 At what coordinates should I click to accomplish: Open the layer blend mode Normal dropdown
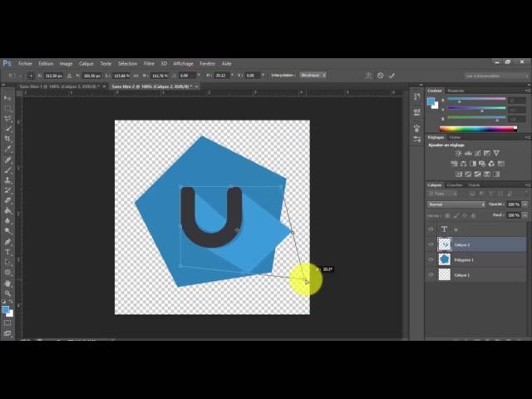coord(456,204)
